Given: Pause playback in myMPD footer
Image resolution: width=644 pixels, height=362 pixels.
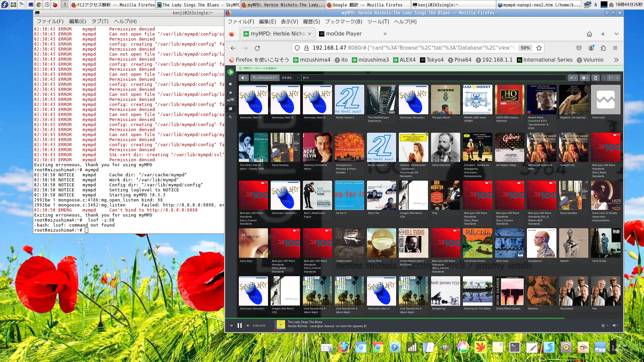Looking at the screenshot, I should tap(239, 325).
